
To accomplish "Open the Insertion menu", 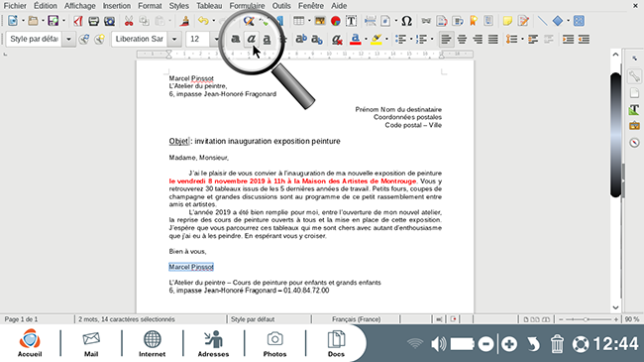I will click(117, 6).
